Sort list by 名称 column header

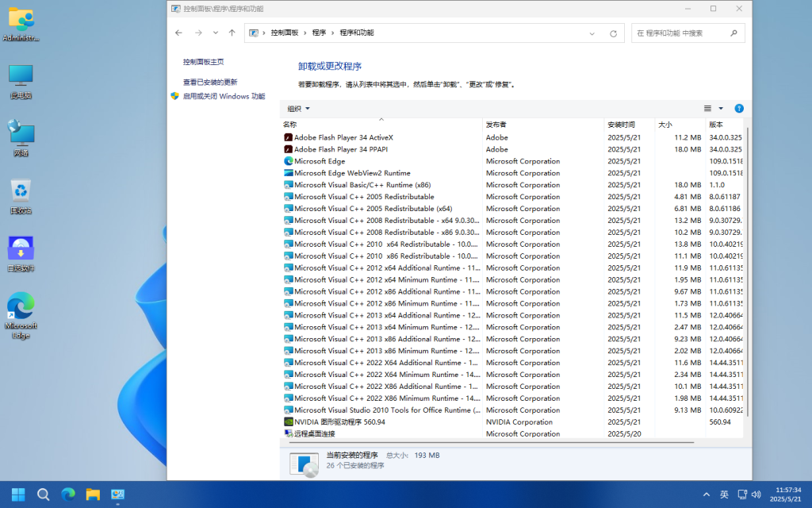[x=381, y=125]
